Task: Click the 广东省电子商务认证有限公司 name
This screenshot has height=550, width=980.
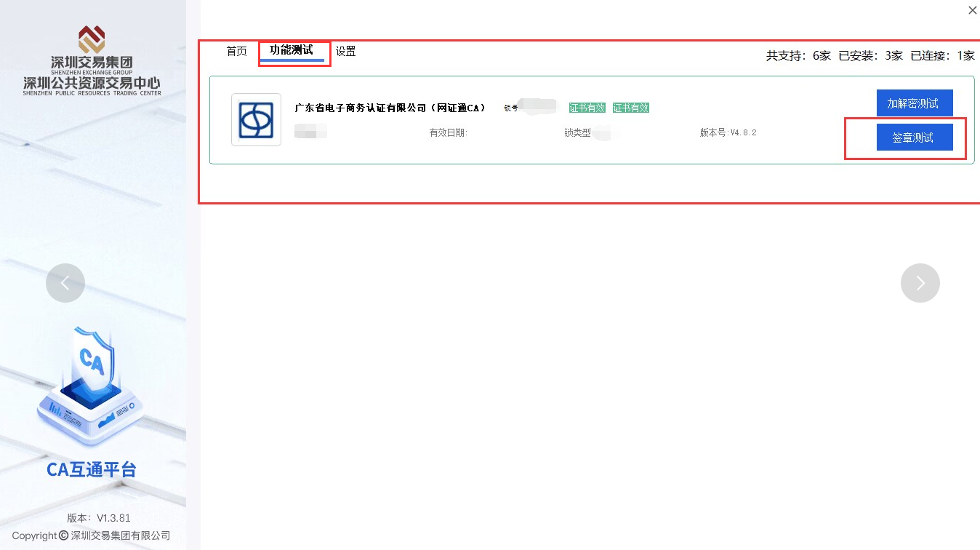Action: pyautogui.click(x=390, y=108)
